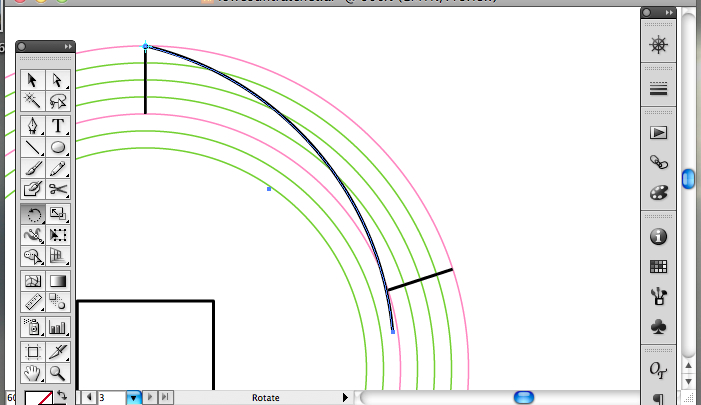701x405 pixels.
Task: Activate the Artboard tool
Action: click(x=32, y=352)
